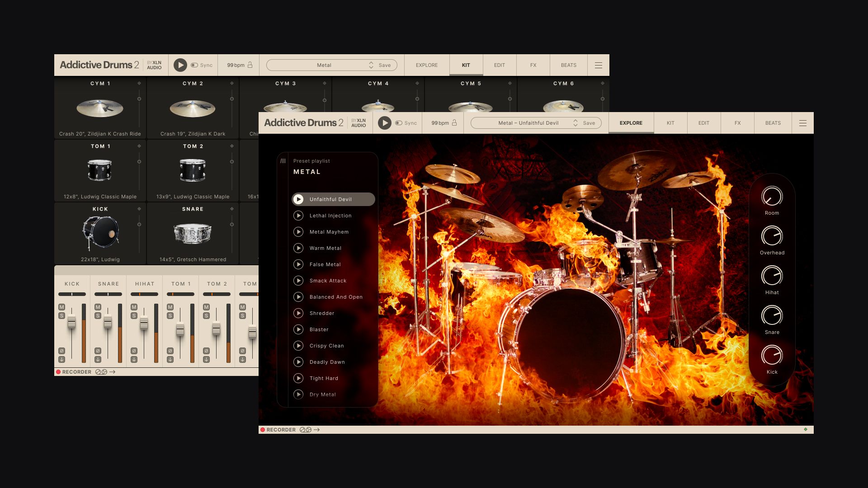Click 99 bpm tempo in Explore window
The width and height of the screenshot is (868, 488).
pyautogui.click(x=440, y=123)
